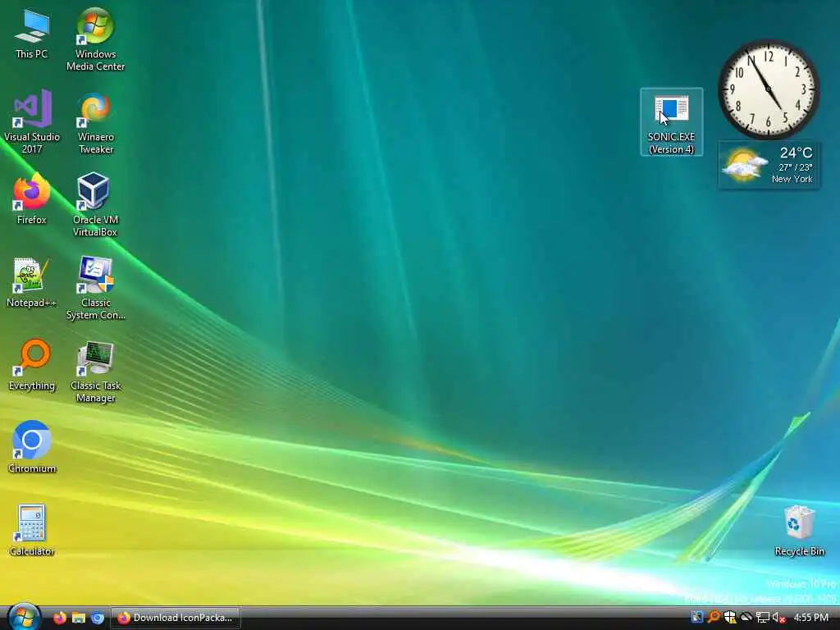The height and width of the screenshot is (630, 840).
Task: Select the SONIC.EXE (Version 4) file icon
Action: [x=671, y=122]
